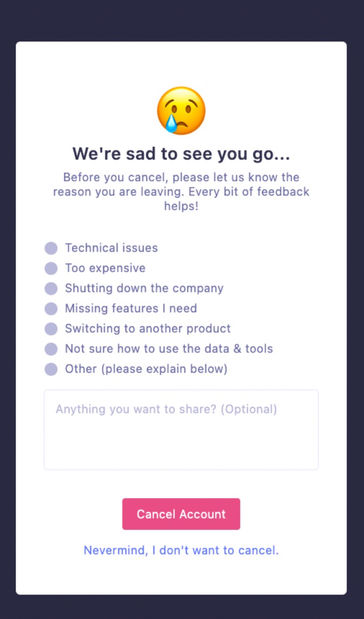Select the Technical issues radio button
The image size is (364, 619).
(x=51, y=248)
